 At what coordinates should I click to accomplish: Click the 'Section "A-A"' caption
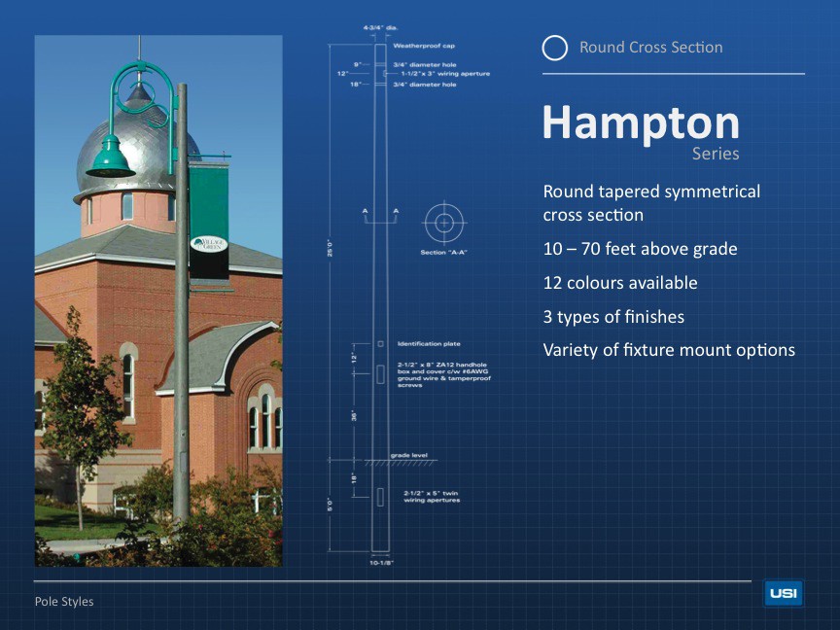(x=443, y=253)
